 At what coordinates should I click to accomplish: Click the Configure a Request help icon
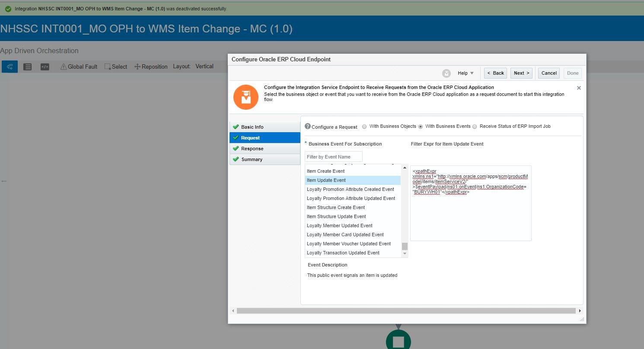point(307,126)
